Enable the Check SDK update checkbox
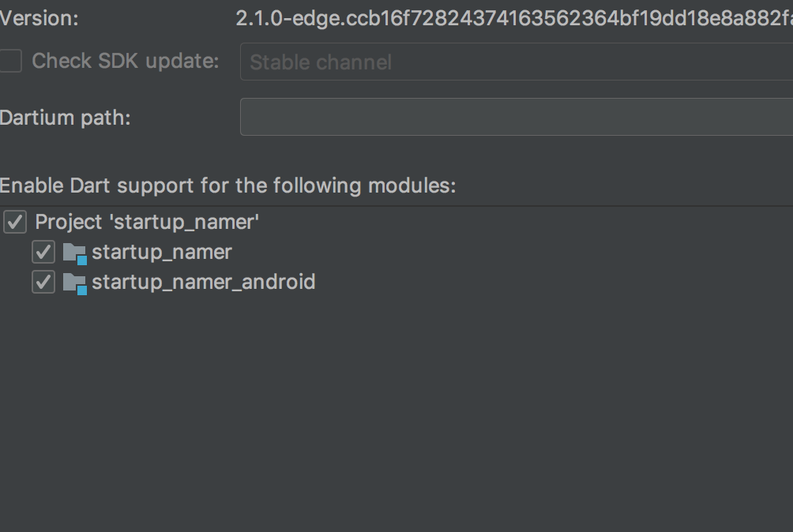Screen dimensions: 793x532 10,60
